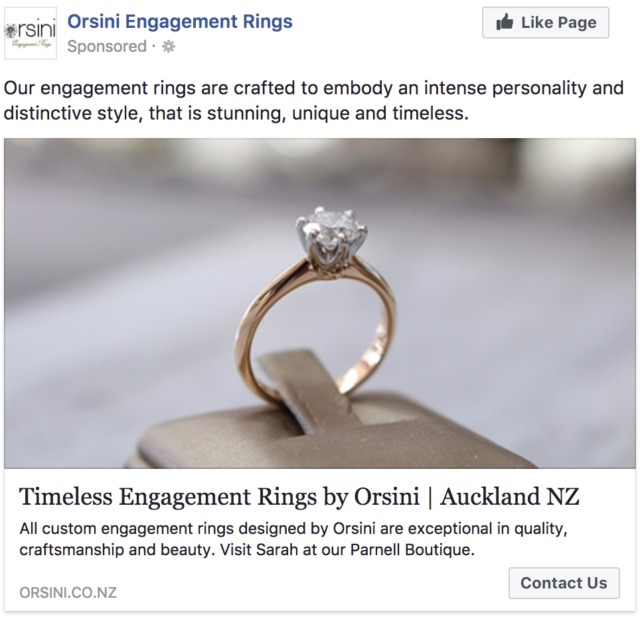The image size is (640, 619).
Task: Click the caption starting Our engagement rings
Action: tap(313, 100)
